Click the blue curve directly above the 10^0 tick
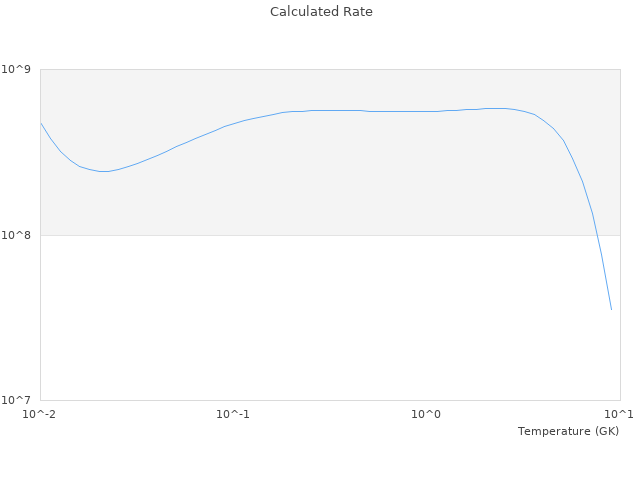The height and width of the screenshot is (480, 640). tap(426, 111)
